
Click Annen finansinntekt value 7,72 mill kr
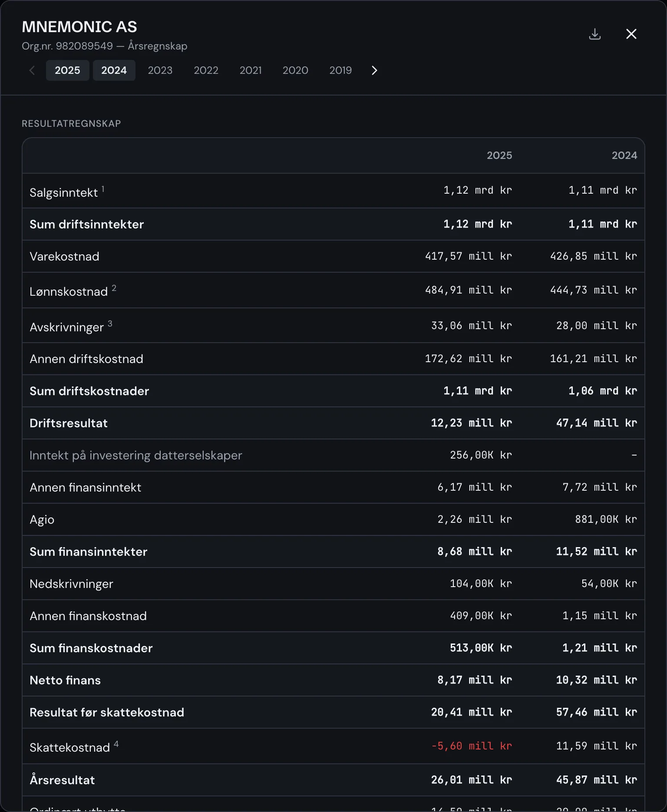click(600, 487)
